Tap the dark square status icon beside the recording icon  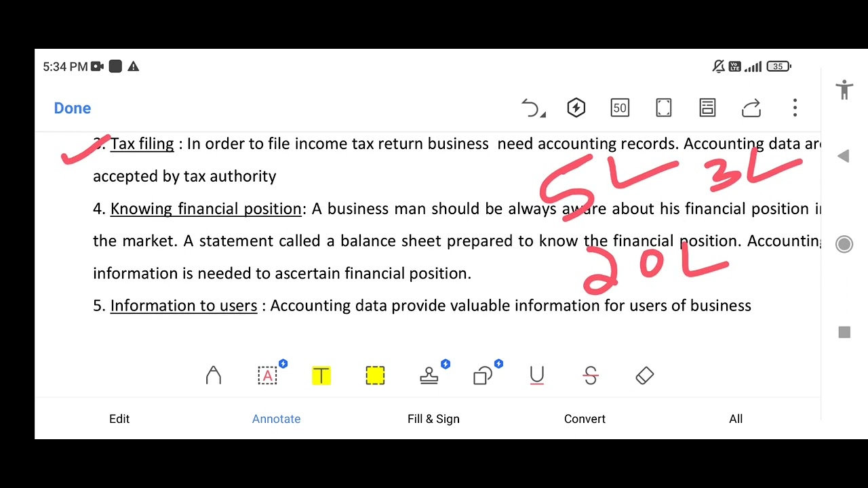[115, 66]
